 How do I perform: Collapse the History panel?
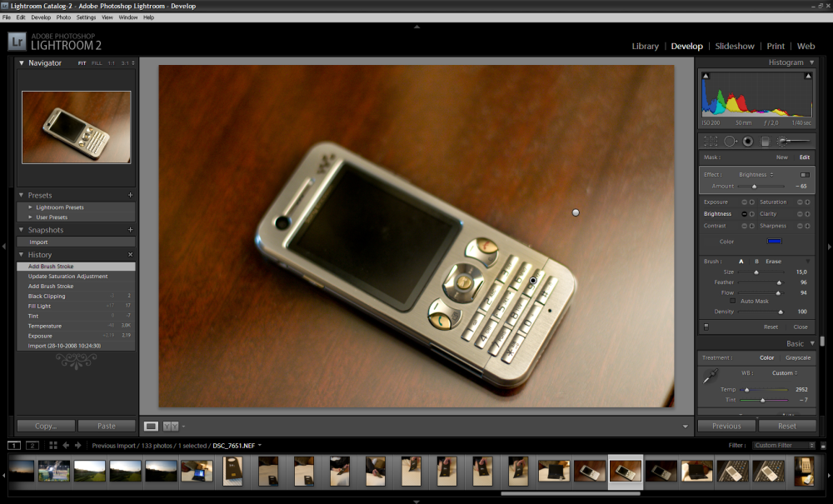click(22, 255)
